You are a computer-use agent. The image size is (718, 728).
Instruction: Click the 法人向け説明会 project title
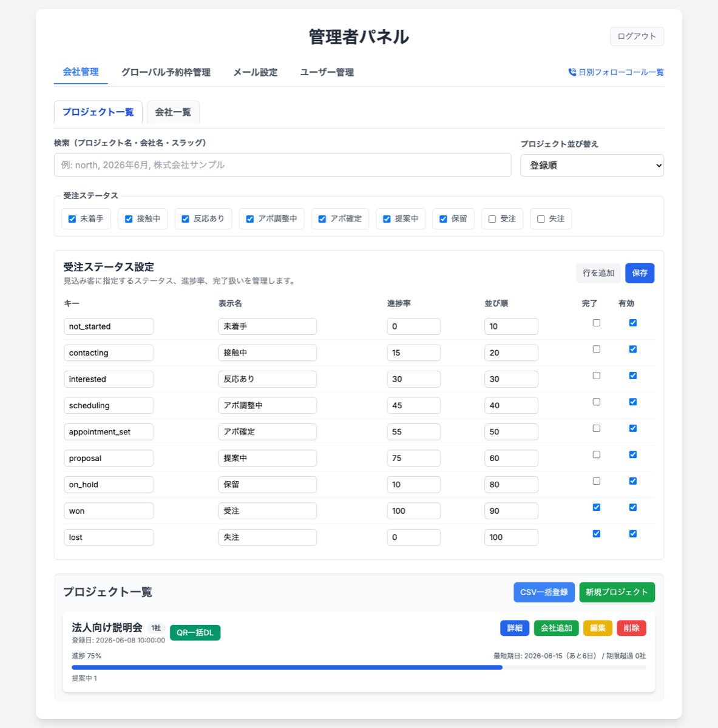click(x=107, y=627)
